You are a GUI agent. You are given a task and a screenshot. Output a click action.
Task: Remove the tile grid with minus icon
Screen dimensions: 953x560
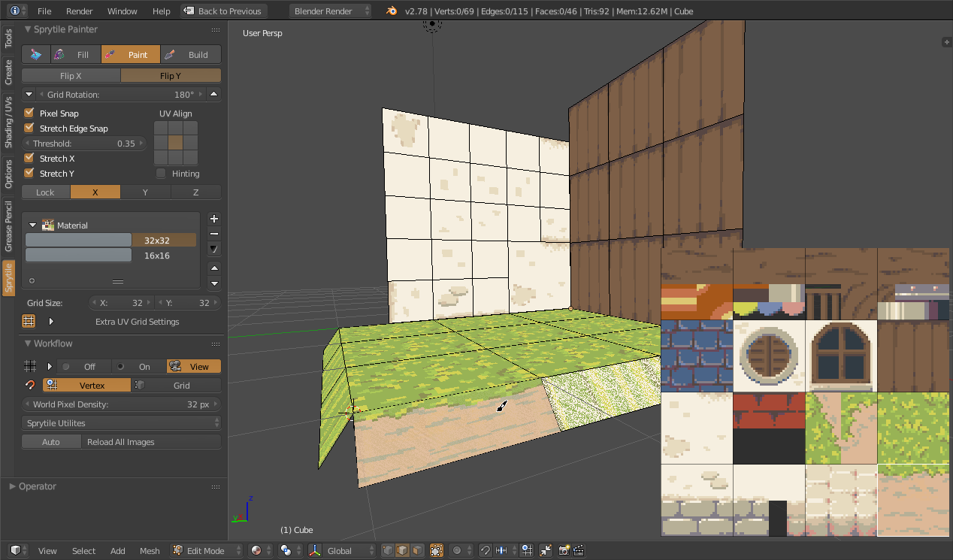pyautogui.click(x=214, y=234)
